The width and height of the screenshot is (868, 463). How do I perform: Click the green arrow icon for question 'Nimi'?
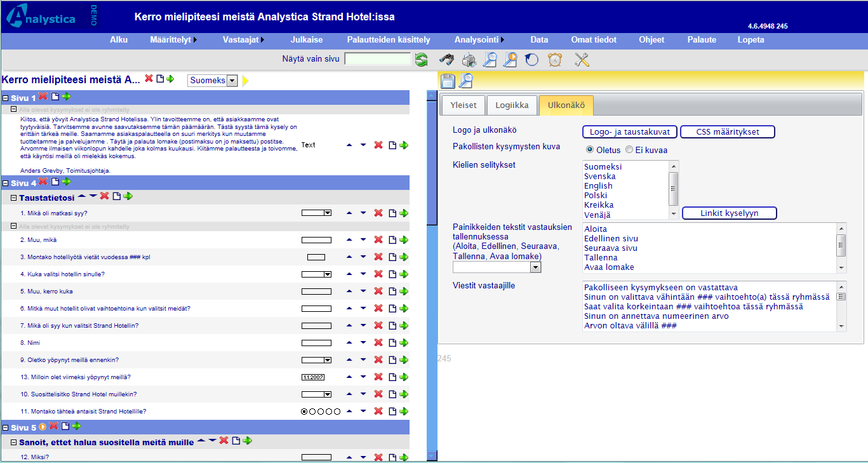(x=404, y=343)
